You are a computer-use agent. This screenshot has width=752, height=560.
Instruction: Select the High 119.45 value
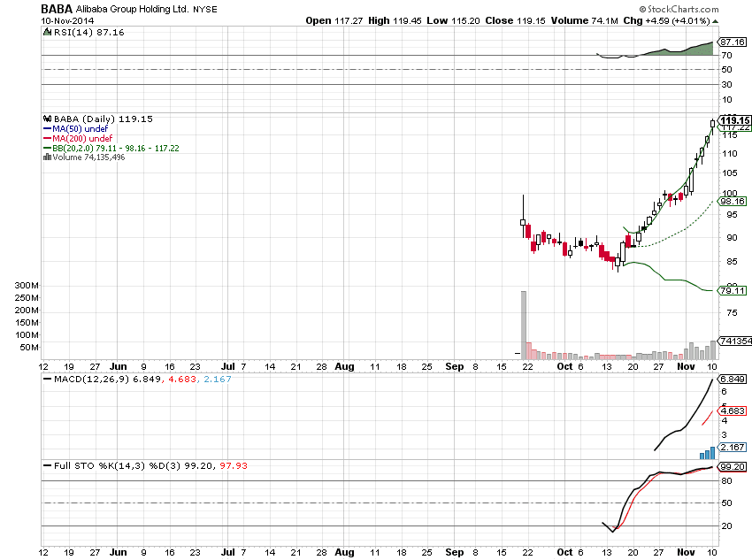(x=395, y=20)
